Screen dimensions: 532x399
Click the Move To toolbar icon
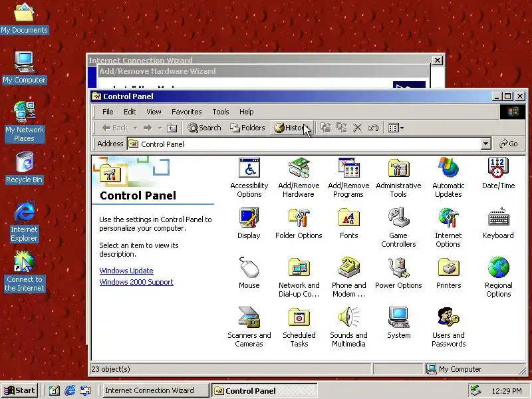coord(326,128)
